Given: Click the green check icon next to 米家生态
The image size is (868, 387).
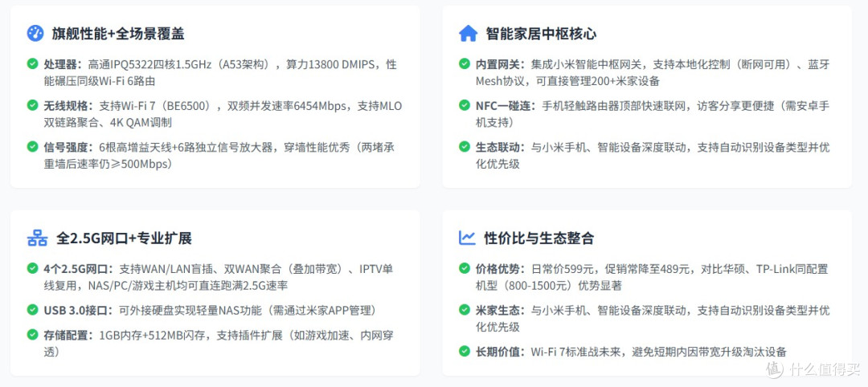Looking at the screenshot, I should [465, 310].
